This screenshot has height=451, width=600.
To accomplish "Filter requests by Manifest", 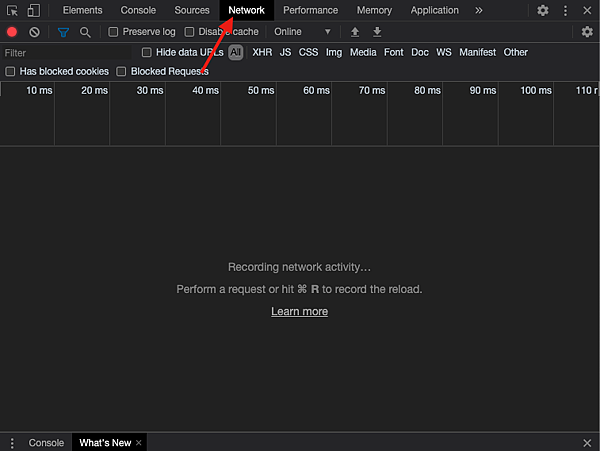I will 478,52.
